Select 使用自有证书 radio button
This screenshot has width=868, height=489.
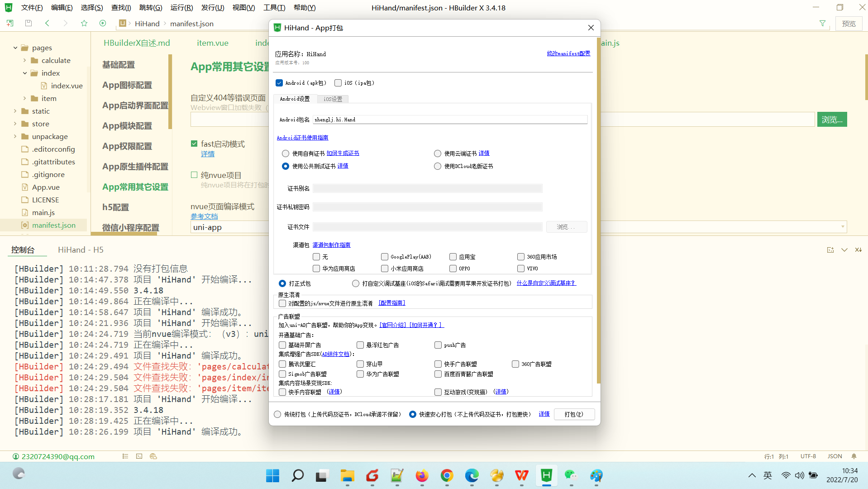click(x=286, y=153)
